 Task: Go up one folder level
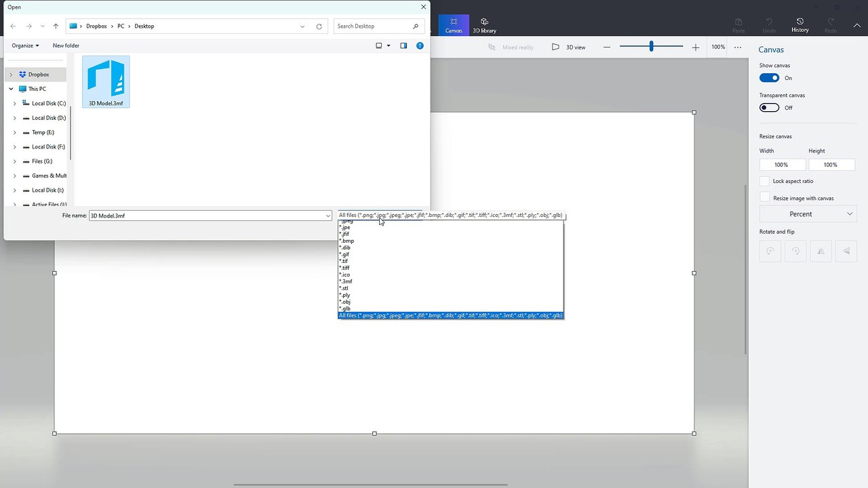coord(56,26)
